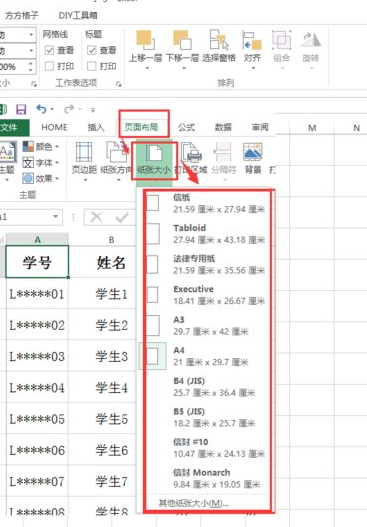Choose A3 paper size
This screenshot has height=527, width=367.
(x=206, y=326)
